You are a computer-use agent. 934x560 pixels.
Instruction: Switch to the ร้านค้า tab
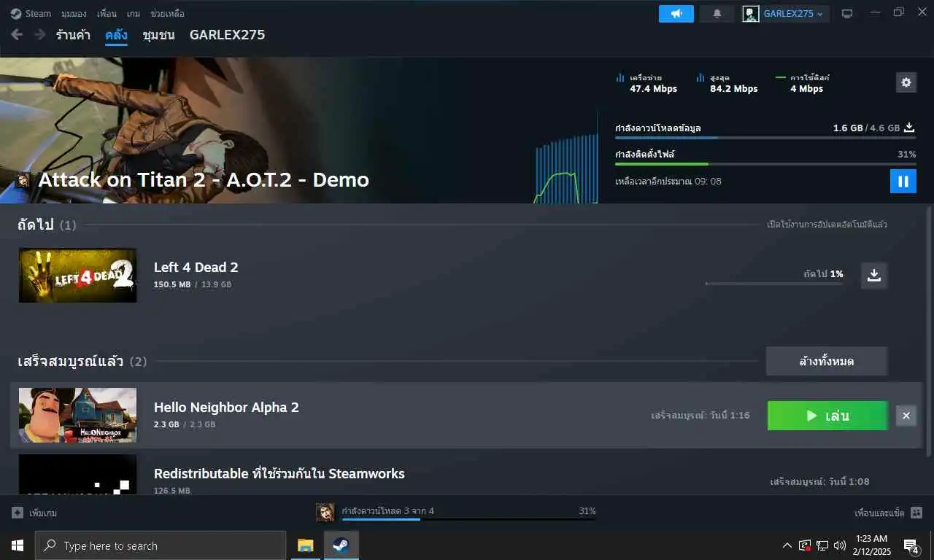(x=73, y=35)
